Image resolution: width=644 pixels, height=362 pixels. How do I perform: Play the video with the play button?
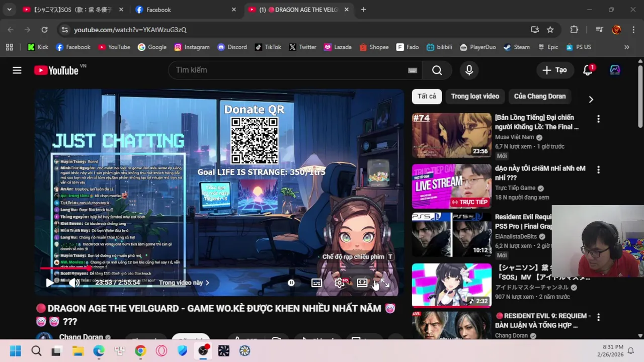coord(49,283)
